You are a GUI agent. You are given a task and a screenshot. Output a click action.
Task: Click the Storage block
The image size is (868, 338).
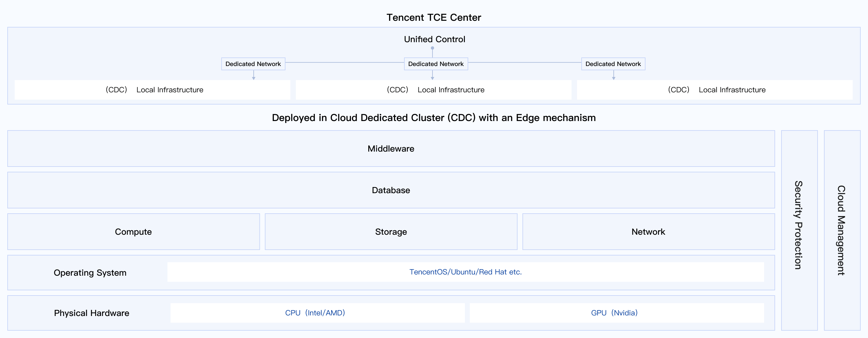[x=391, y=232]
